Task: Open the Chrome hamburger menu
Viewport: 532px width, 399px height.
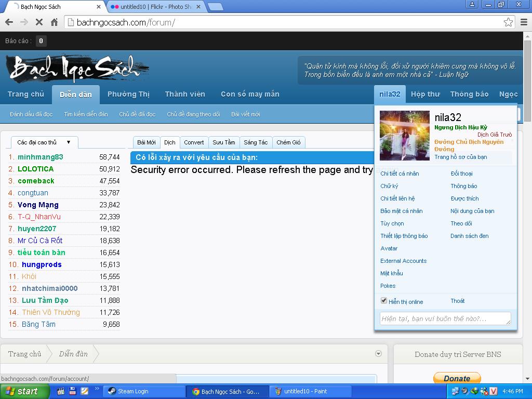Action: pyautogui.click(x=524, y=22)
